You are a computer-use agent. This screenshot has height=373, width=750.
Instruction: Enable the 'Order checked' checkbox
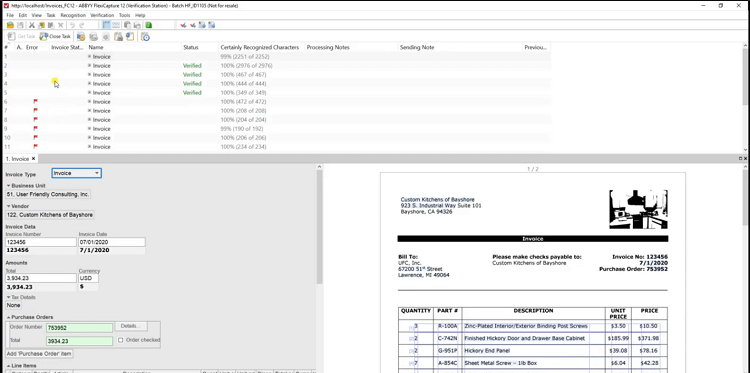tap(121, 340)
